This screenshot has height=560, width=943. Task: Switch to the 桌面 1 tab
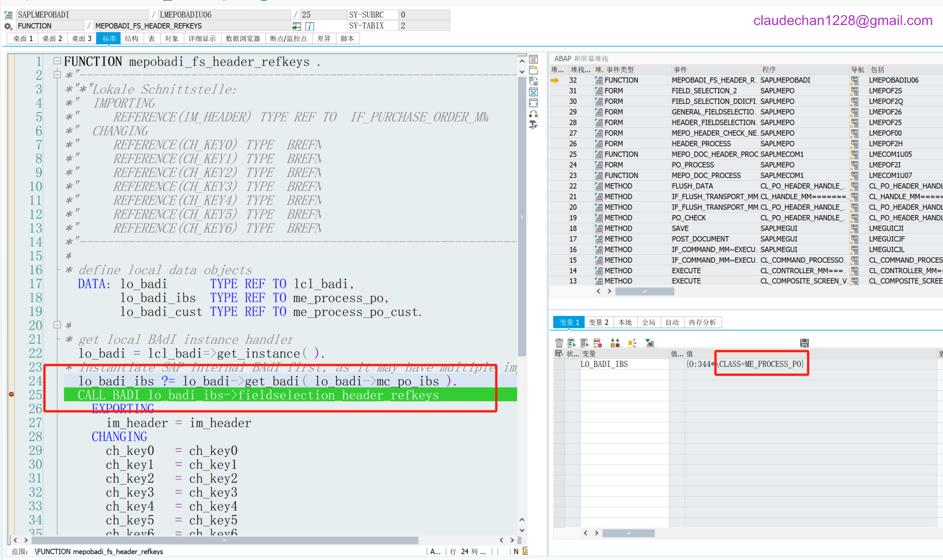tap(23, 38)
